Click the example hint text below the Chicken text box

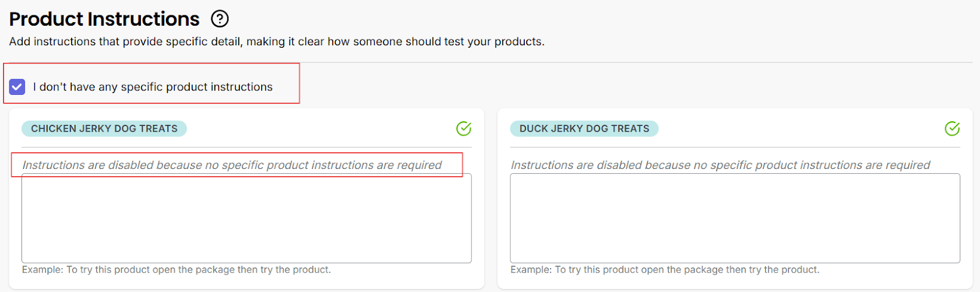click(176, 270)
